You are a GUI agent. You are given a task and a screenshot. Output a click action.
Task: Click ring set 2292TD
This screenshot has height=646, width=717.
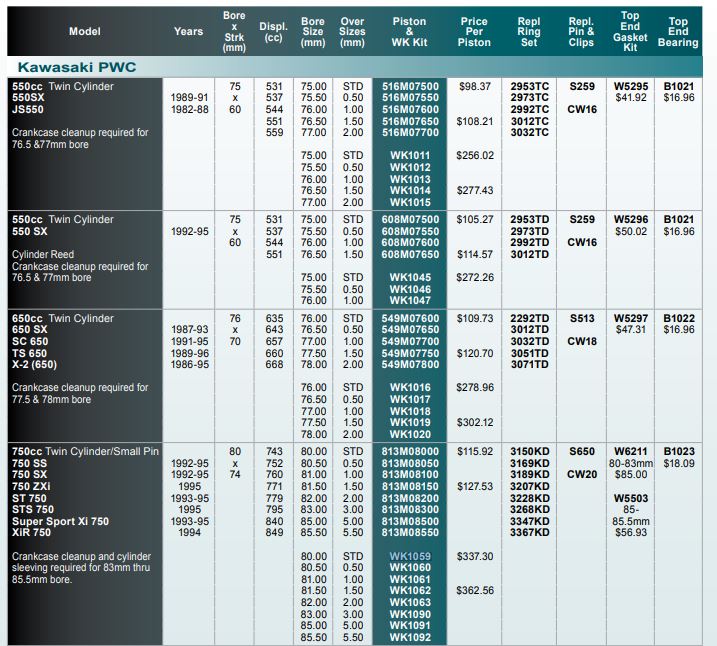coord(530,318)
